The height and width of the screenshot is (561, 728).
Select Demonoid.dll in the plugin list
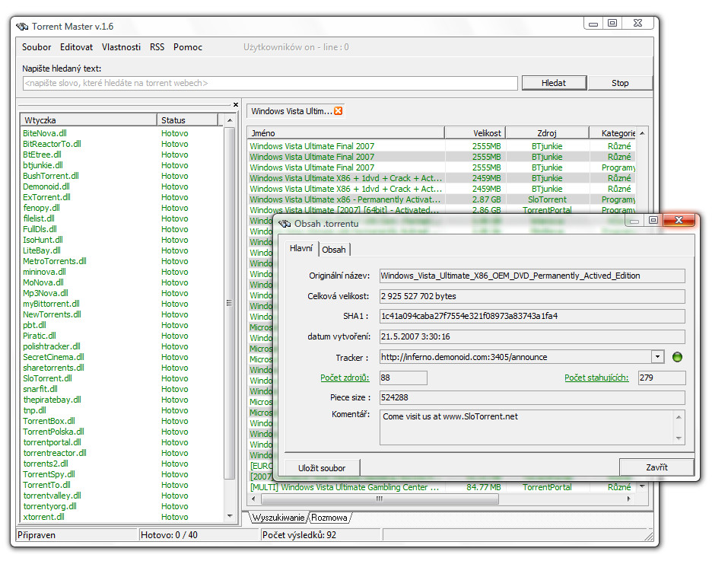pyautogui.click(x=46, y=186)
